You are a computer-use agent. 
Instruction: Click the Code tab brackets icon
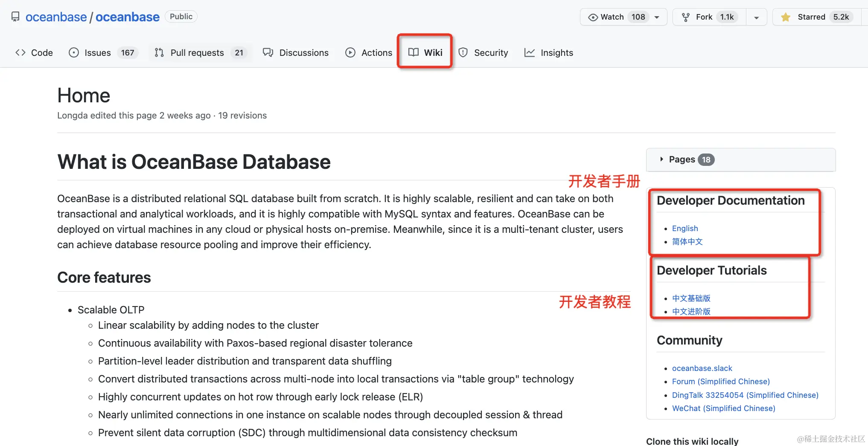(x=20, y=52)
